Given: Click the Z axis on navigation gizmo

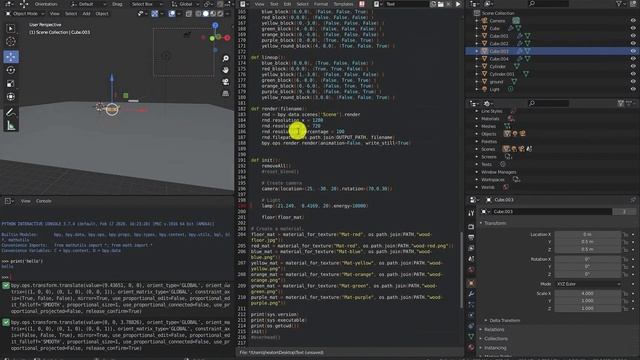Looking at the screenshot, I should (215, 26).
